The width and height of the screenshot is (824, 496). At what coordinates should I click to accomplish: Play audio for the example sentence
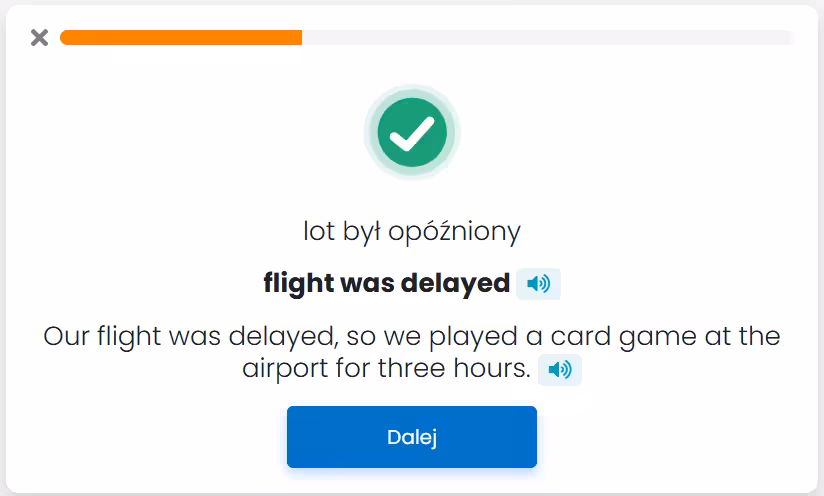[560, 370]
